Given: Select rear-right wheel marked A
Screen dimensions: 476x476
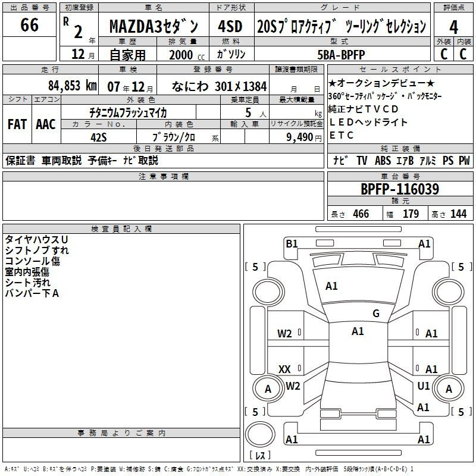Looking at the screenshot, I should click(x=449, y=389).
